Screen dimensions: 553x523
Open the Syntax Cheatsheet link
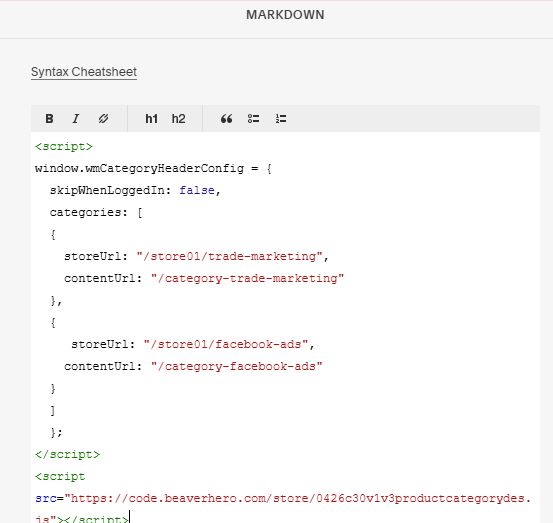(84, 72)
